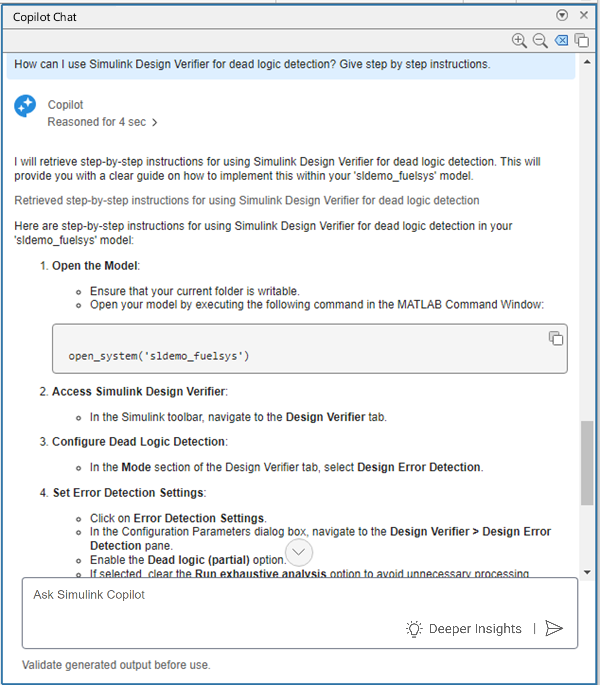Close the Copilot Chat panel
600x685 pixels.
(x=582, y=16)
